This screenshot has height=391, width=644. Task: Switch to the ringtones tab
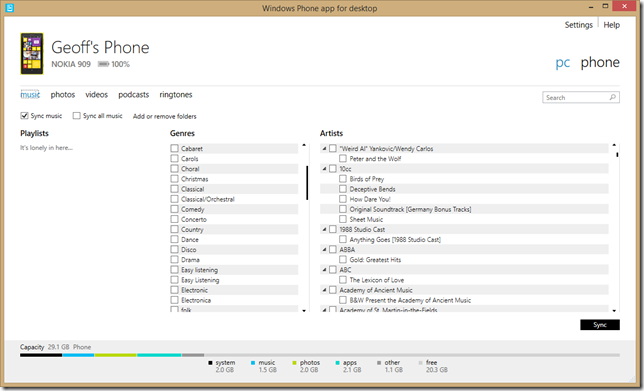(176, 95)
